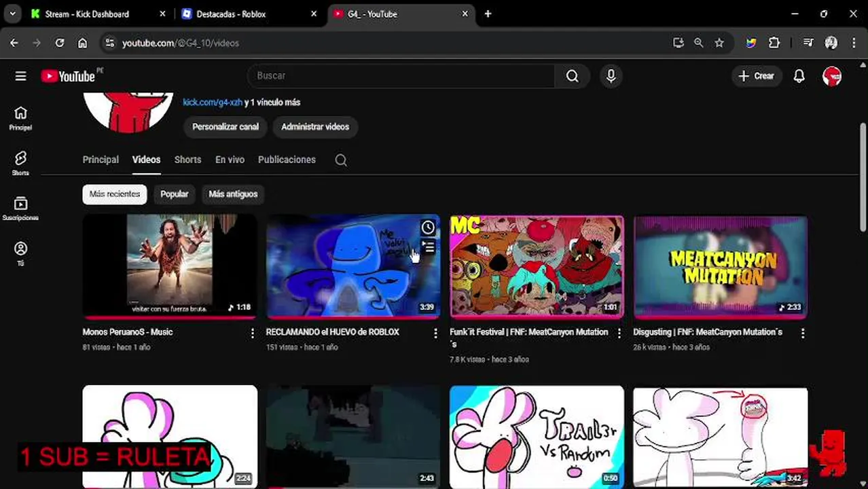Image resolution: width=868 pixels, height=489 pixels.
Task: Select the En vivo channel tab
Action: (x=230, y=160)
